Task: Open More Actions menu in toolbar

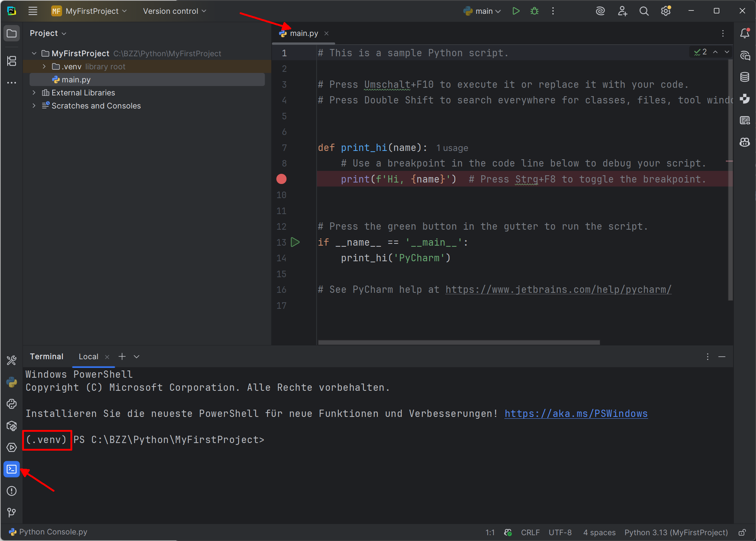Action: (x=553, y=11)
